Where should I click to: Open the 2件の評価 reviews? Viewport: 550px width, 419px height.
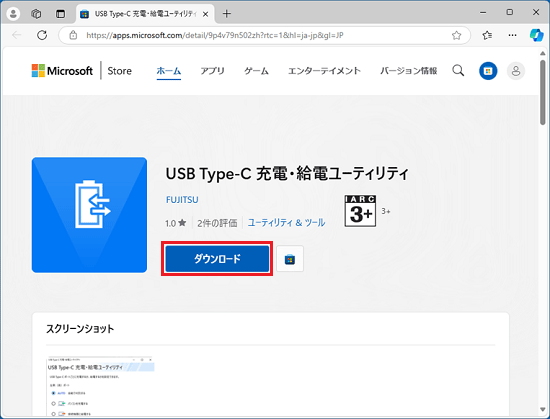tap(217, 223)
